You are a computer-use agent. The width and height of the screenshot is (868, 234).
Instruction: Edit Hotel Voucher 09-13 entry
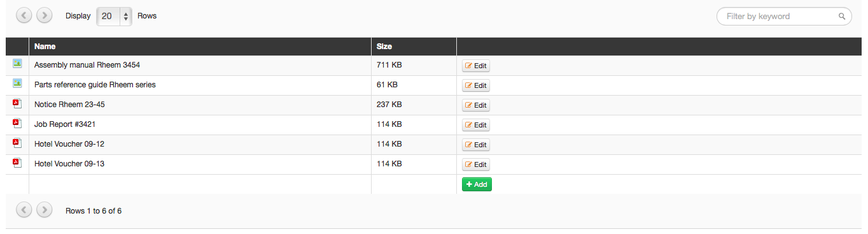476,165
